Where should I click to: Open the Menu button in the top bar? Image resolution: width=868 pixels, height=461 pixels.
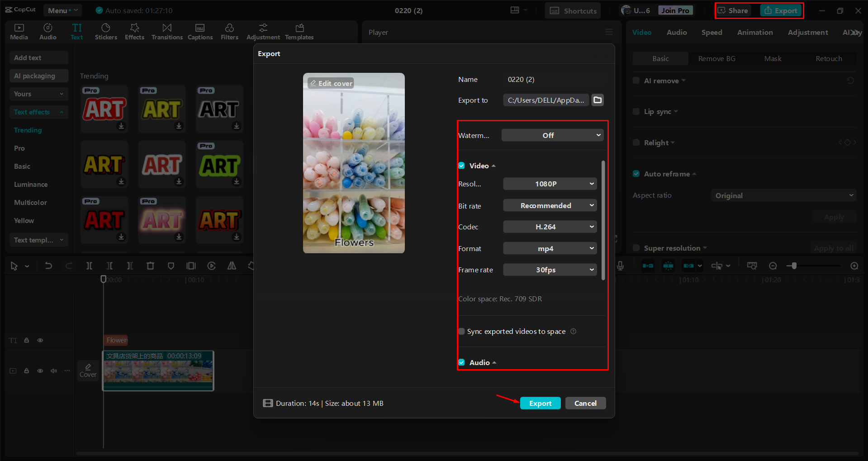62,10
